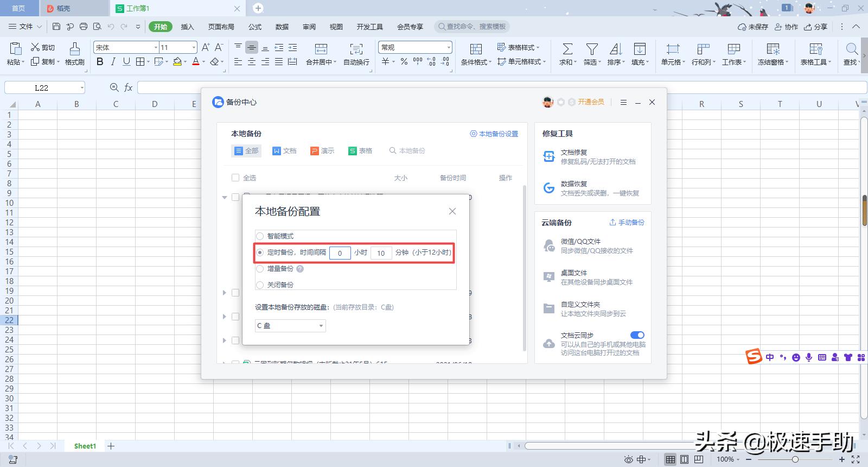Select Timed Backup (定时备份) radio button
The height and width of the screenshot is (467, 868).
(x=260, y=253)
